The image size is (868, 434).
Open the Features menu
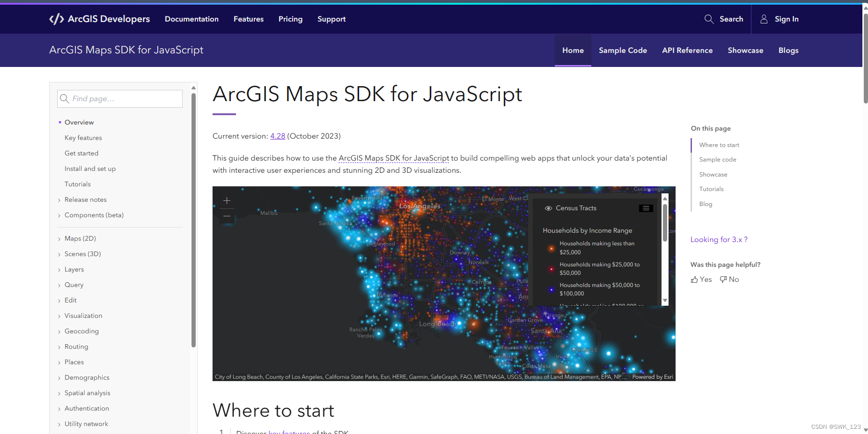249,19
